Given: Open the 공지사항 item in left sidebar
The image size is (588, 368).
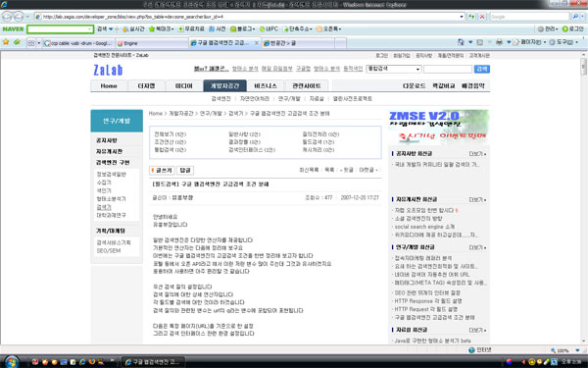Looking at the screenshot, I should [107, 140].
